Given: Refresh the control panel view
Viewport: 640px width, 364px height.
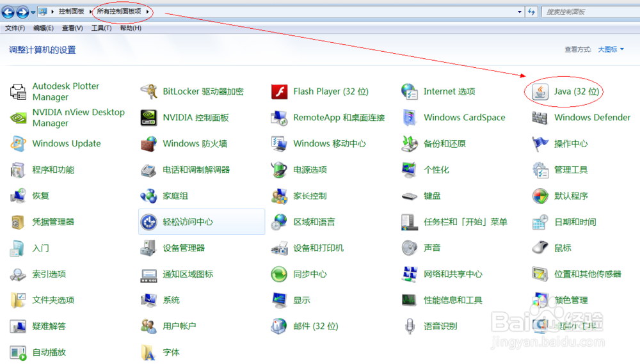Looking at the screenshot, I should coord(531,12).
